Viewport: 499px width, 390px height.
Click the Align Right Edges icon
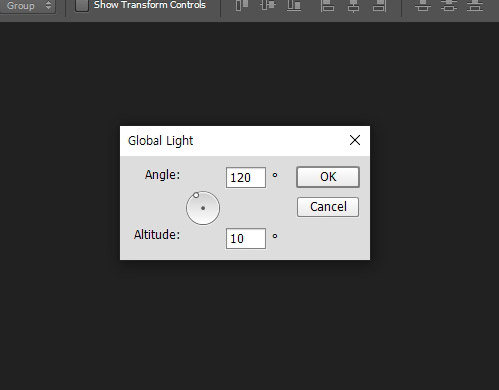pos(379,5)
